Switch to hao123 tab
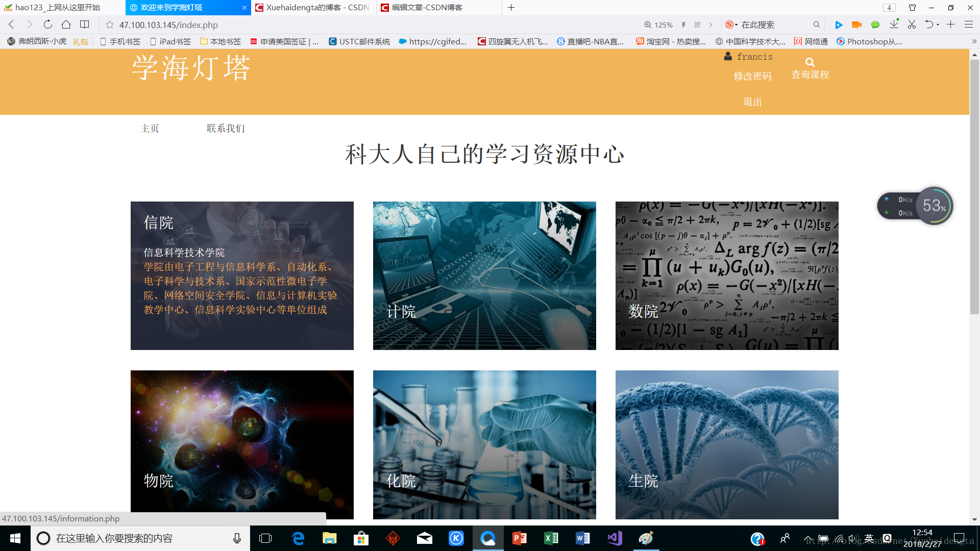This screenshot has width=980, height=551. 62,8
